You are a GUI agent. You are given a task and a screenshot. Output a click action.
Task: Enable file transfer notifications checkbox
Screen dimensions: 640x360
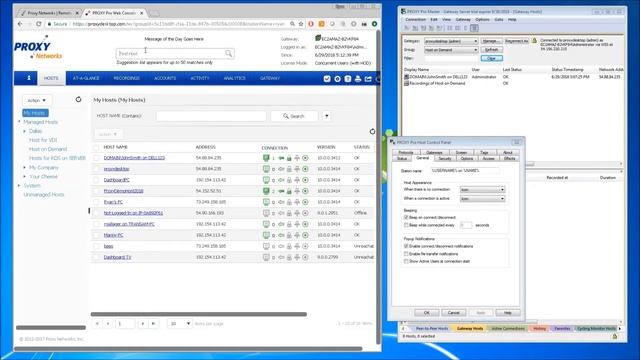pos(406,254)
